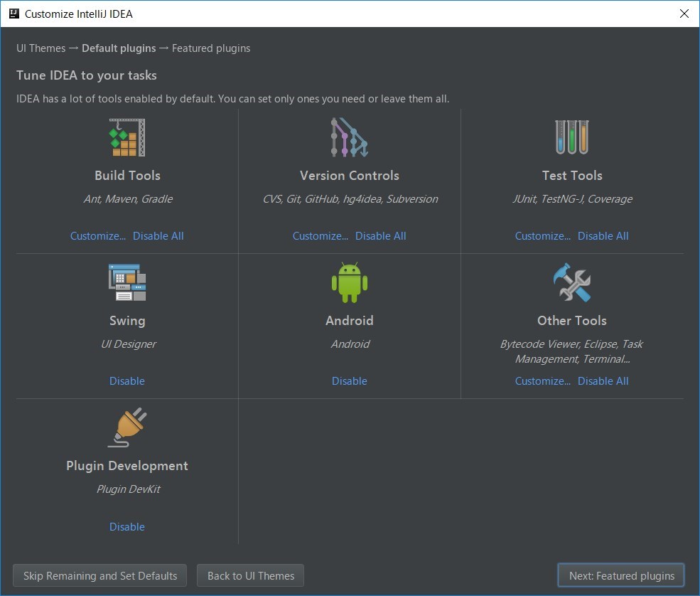This screenshot has width=700, height=596.
Task: Click the Test Tools heading
Action: (572, 176)
